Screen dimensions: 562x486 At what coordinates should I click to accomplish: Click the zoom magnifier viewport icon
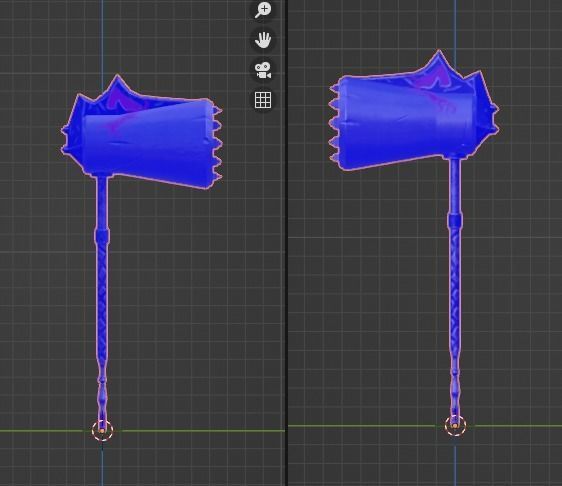[x=263, y=10]
